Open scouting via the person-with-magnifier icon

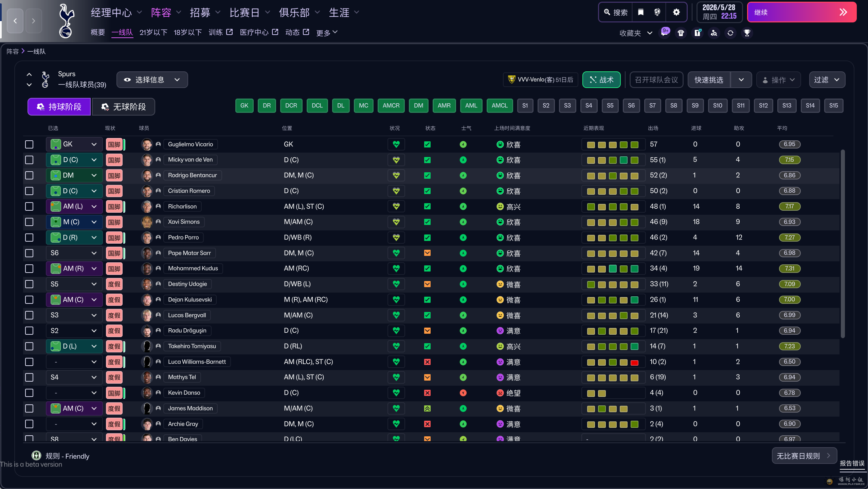713,33
